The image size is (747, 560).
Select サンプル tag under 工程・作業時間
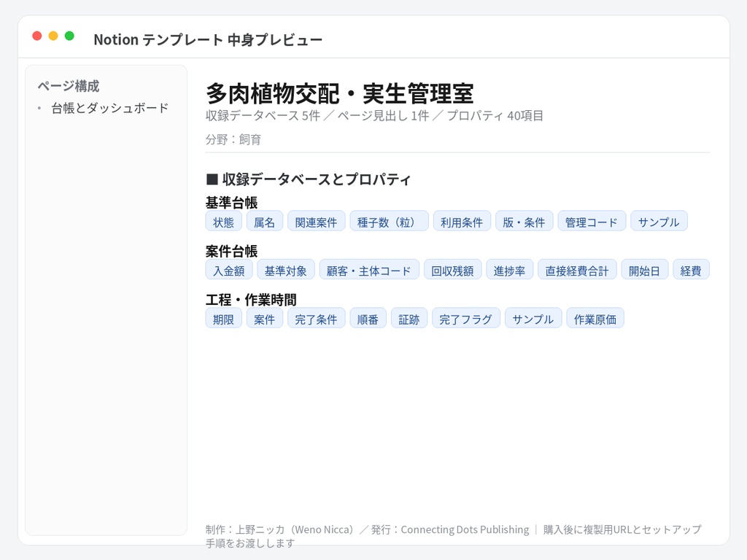[x=533, y=318]
